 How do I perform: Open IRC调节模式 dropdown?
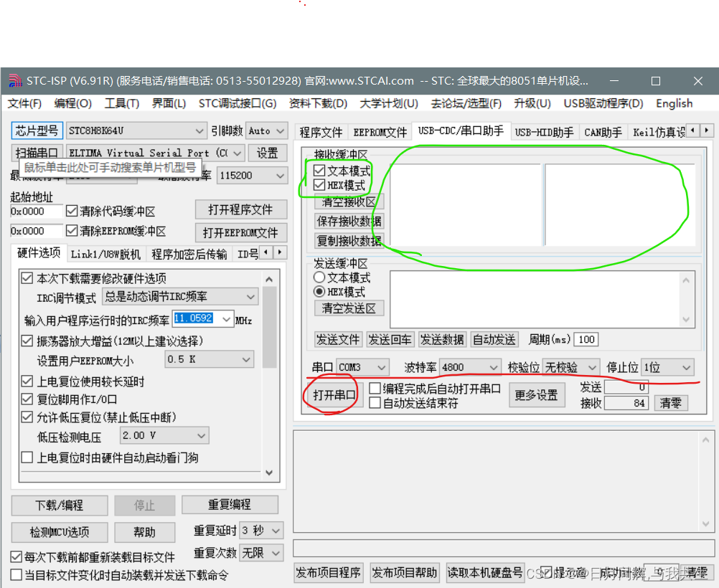point(180,297)
